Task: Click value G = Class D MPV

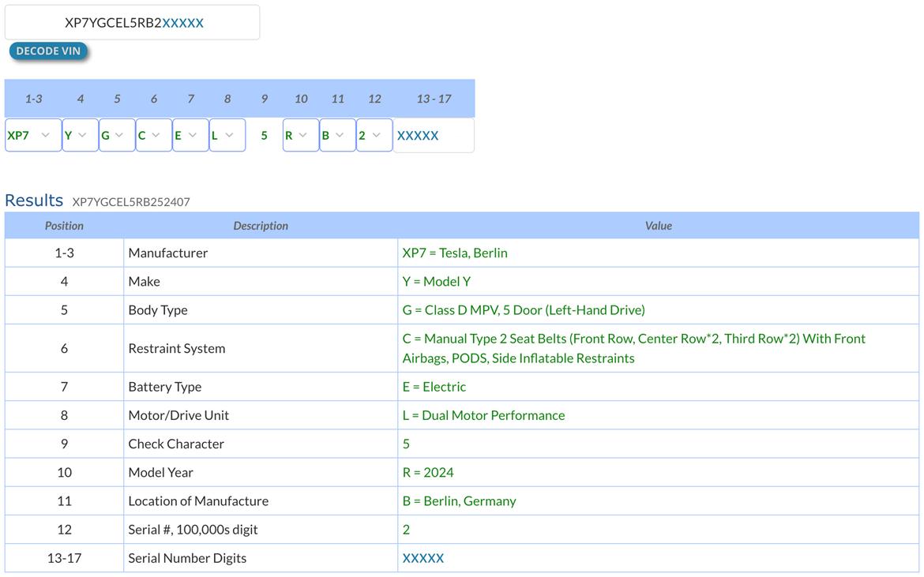Action: pos(524,309)
